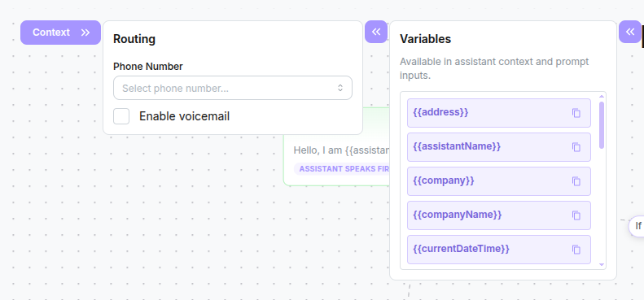Select the {{companyName}} variable chip
This screenshot has height=300, width=644.
[x=498, y=215]
